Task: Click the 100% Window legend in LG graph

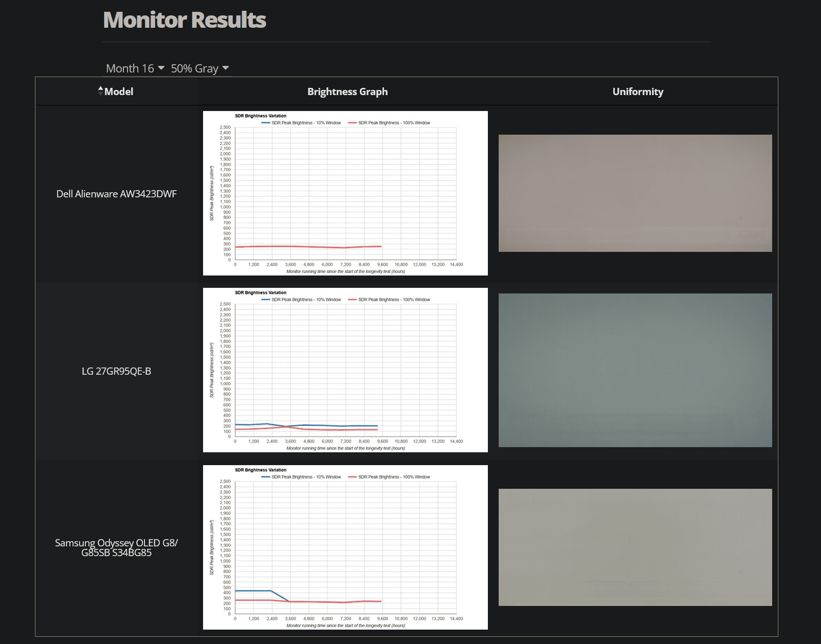Action: coord(389,300)
